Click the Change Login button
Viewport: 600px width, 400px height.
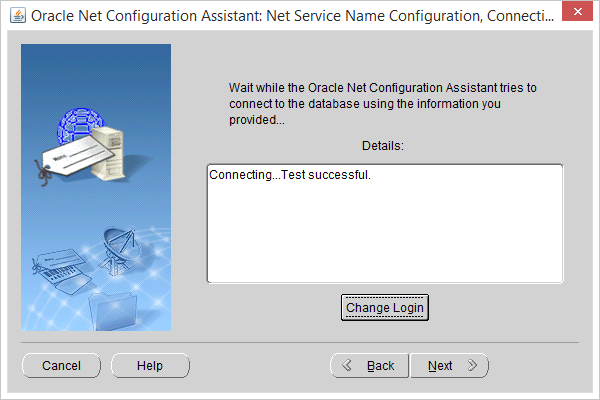[385, 307]
